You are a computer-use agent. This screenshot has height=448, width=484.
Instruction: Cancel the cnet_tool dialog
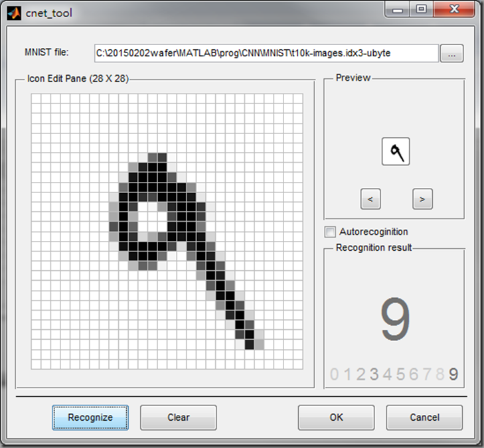[424, 417]
